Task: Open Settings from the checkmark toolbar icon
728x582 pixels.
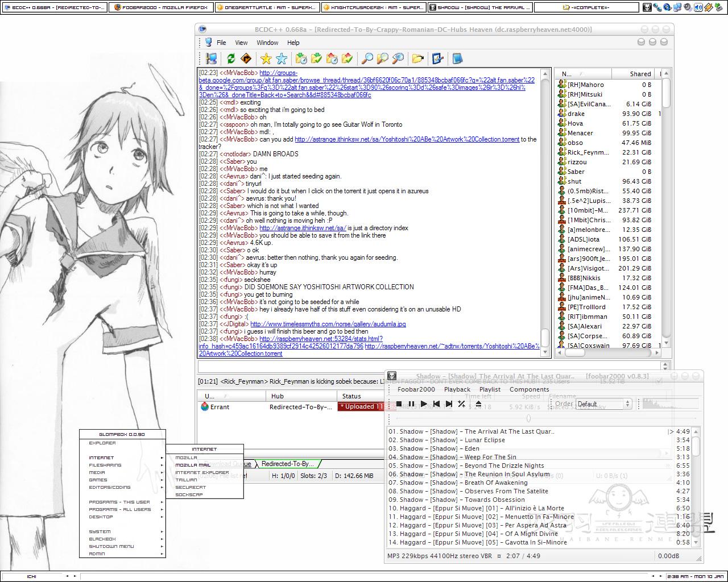Action: click(437, 58)
